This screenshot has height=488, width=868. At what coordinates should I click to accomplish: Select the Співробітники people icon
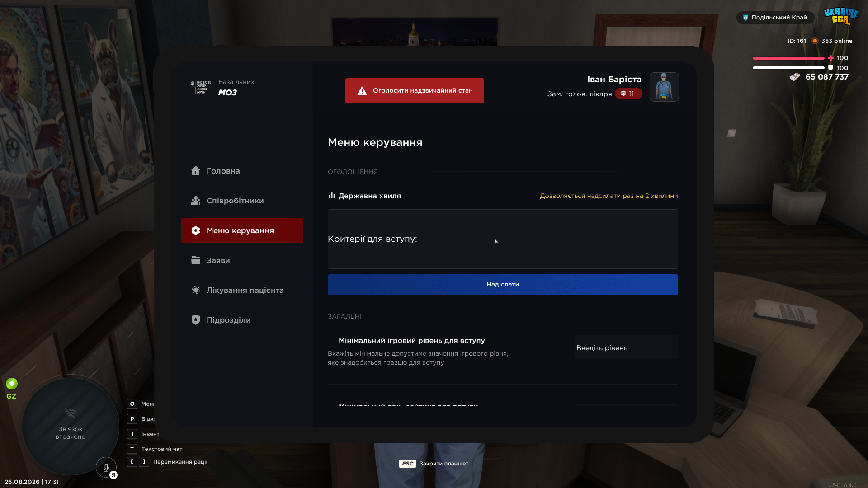click(x=195, y=201)
